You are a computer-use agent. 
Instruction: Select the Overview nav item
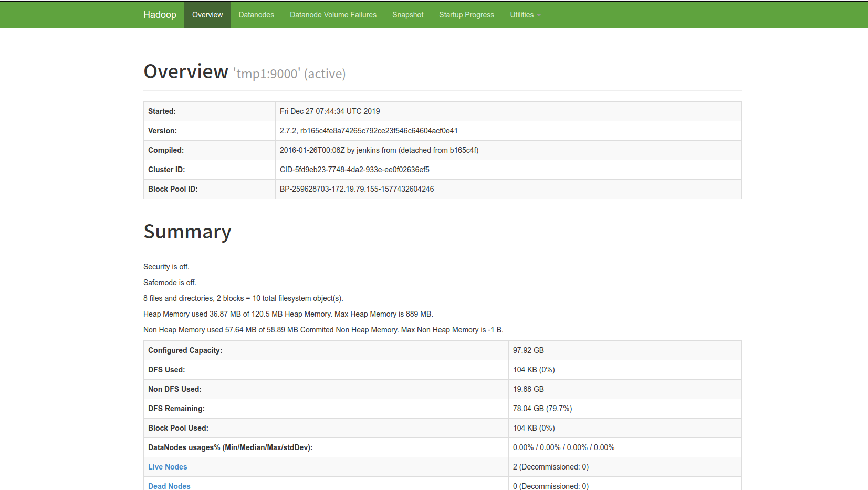(207, 14)
